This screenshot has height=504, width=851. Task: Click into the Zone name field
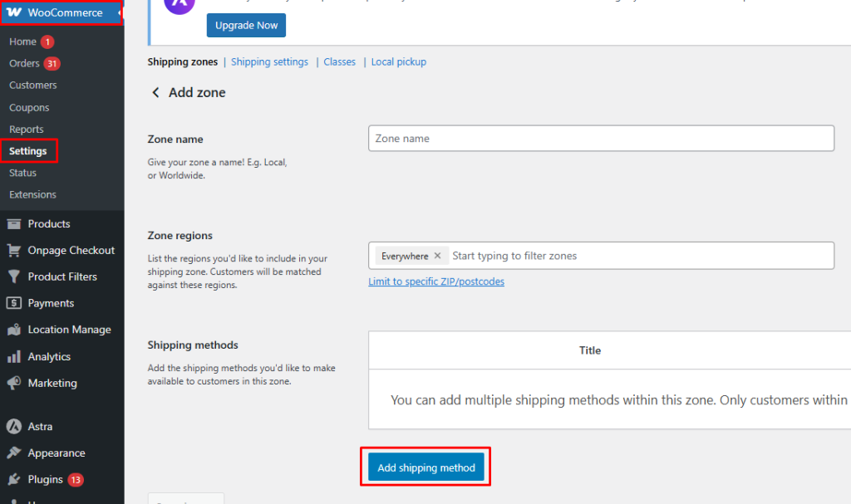tap(601, 139)
